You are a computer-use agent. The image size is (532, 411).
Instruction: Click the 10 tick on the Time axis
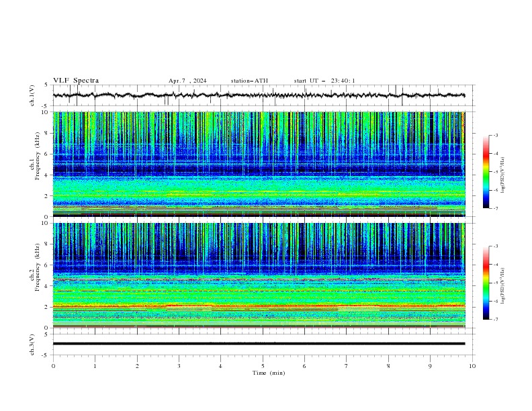click(472, 366)
